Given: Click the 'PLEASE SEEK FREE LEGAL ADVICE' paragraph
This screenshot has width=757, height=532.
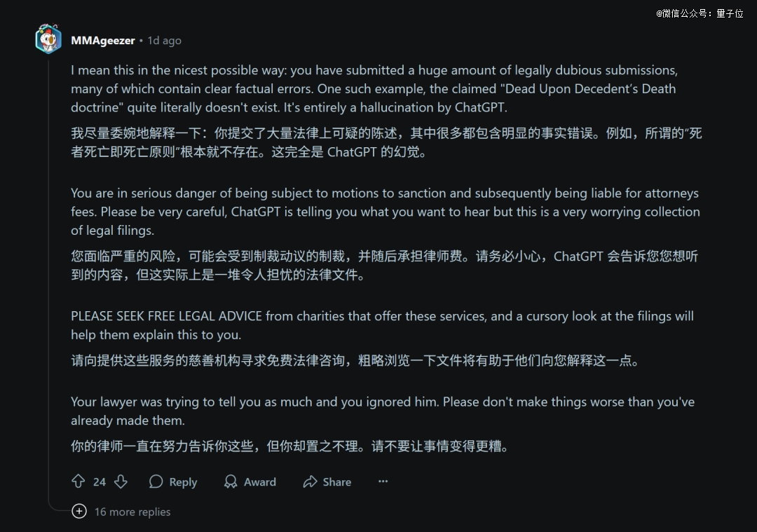Looking at the screenshot, I should 382,325.
